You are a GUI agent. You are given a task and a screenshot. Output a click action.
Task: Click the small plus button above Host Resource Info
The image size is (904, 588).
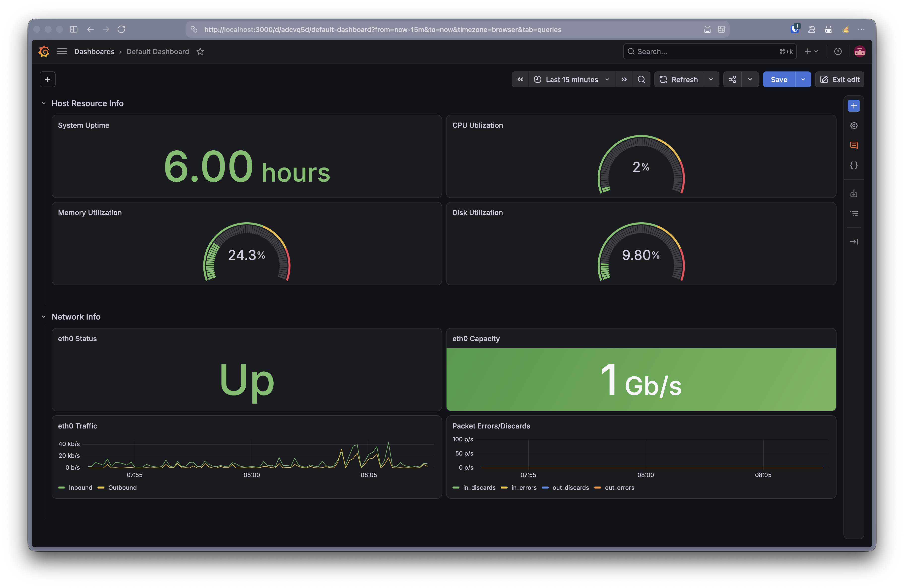click(x=47, y=79)
